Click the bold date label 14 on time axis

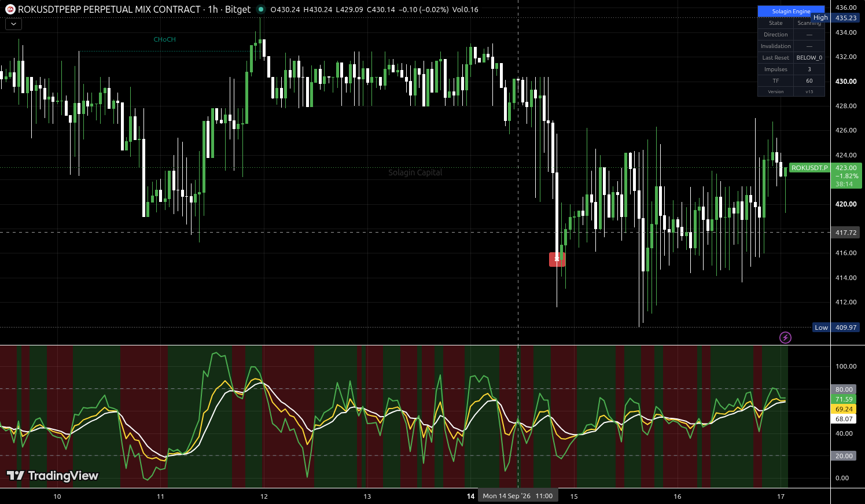[471, 496]
